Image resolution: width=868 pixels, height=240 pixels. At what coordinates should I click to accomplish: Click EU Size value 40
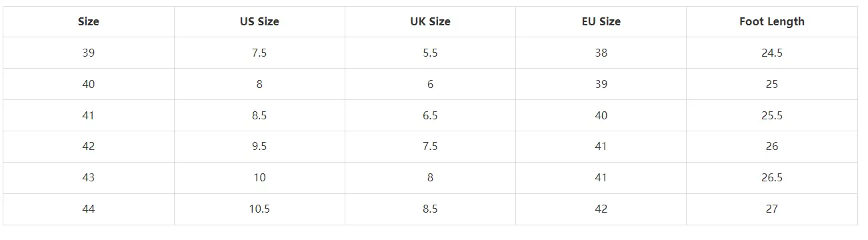(601, 115)
